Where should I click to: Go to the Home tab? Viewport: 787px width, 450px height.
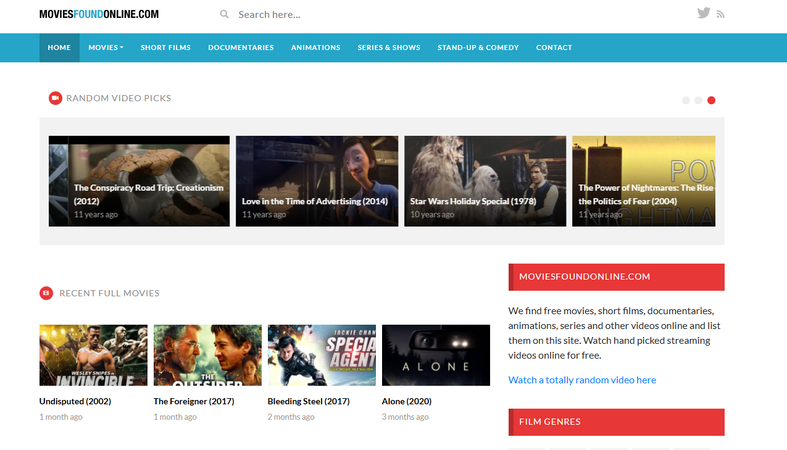(x=59, y=48)
